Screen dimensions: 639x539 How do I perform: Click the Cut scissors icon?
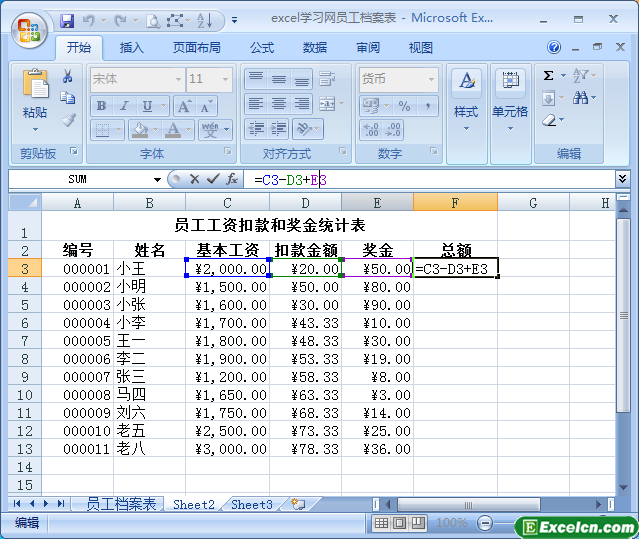point(68,76)
